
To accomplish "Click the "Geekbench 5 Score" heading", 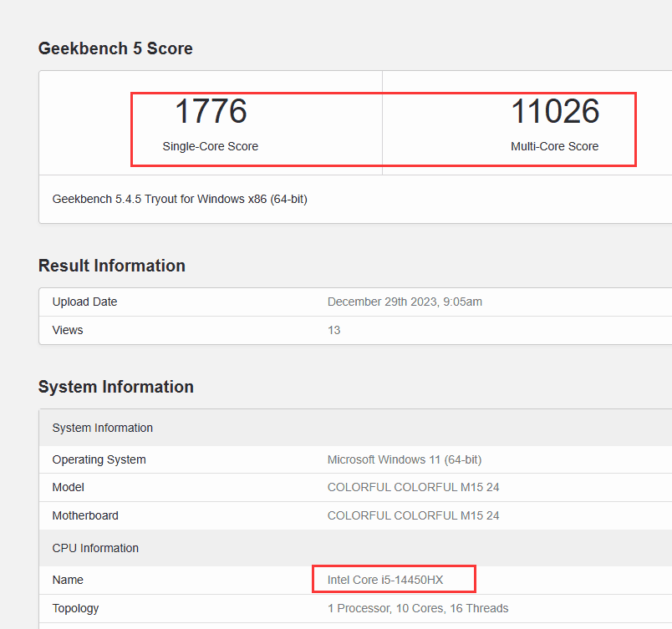I will [115, 48].
